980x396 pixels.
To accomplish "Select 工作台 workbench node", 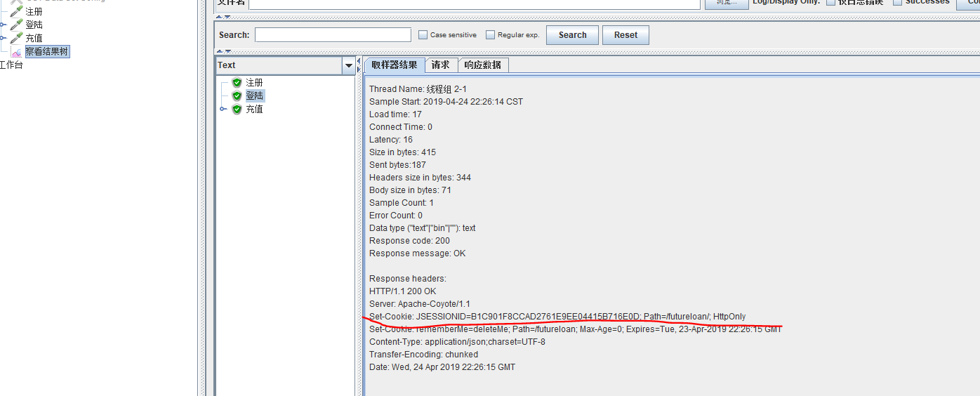I will click(x=11, y=65).
